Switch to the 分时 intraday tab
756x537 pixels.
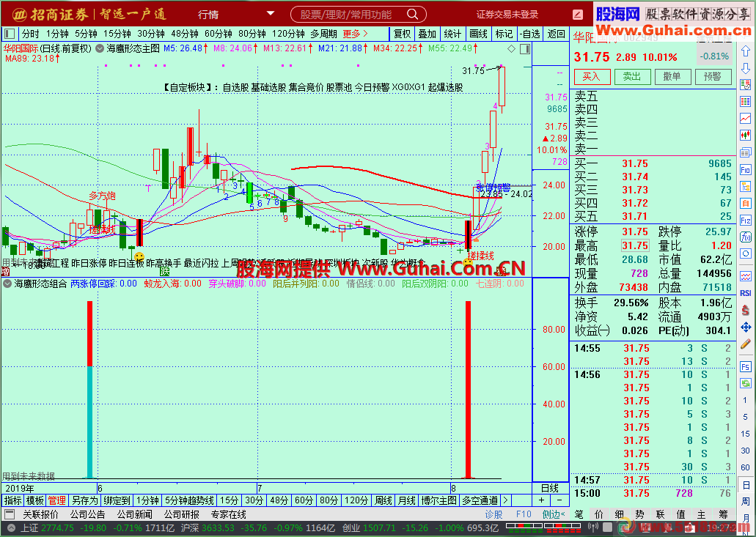(x=30, y=34)
